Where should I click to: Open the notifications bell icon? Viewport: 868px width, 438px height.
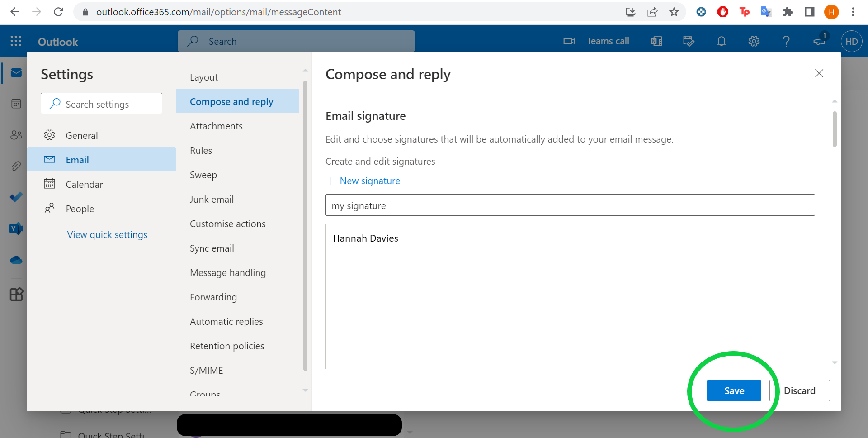coord(722,41)
